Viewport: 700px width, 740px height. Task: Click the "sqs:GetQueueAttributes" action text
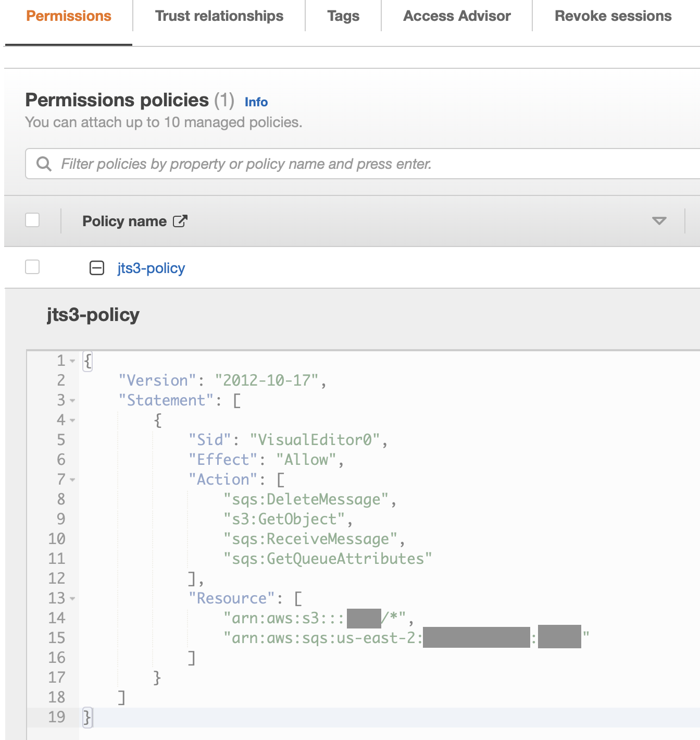pyautogui.click(x=328, y=559)
